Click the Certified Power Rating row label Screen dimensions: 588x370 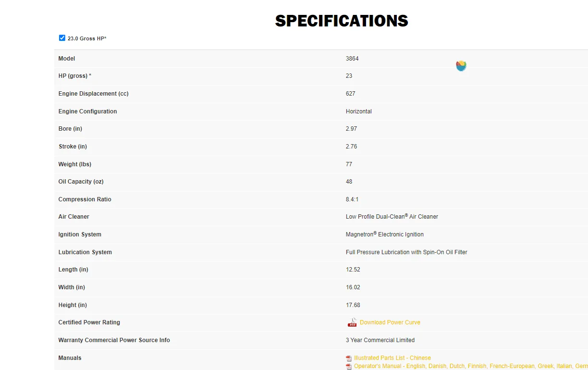(x=89, y=322)
